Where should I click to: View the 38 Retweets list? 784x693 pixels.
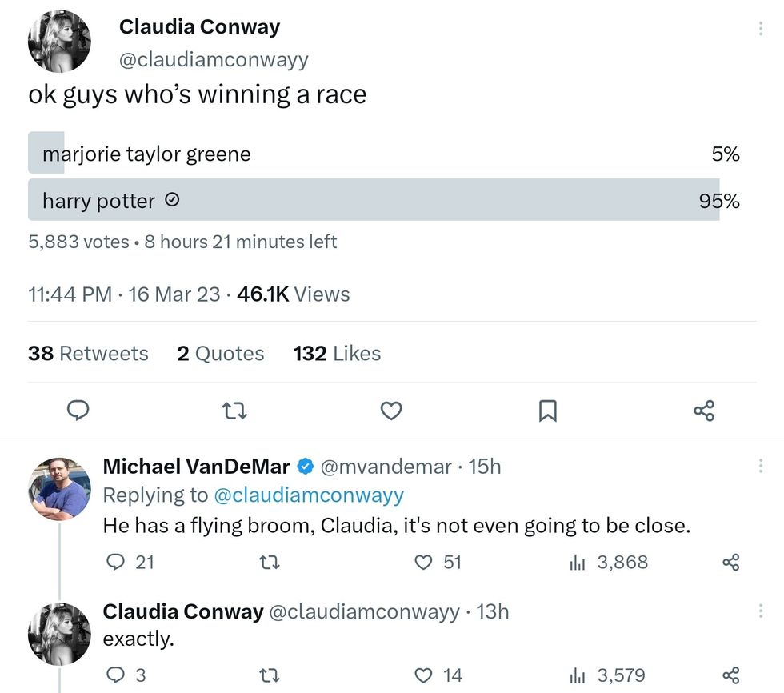[x=88, y=353]
